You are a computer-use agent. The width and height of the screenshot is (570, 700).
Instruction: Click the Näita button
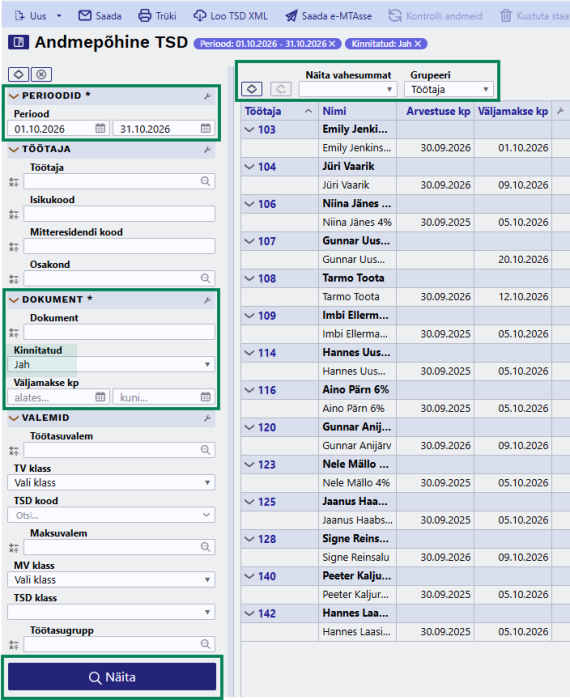pos(112,677)
